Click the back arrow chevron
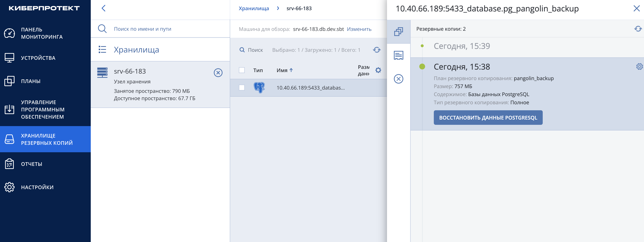644x242 pixels. click(x=103, y=8)
